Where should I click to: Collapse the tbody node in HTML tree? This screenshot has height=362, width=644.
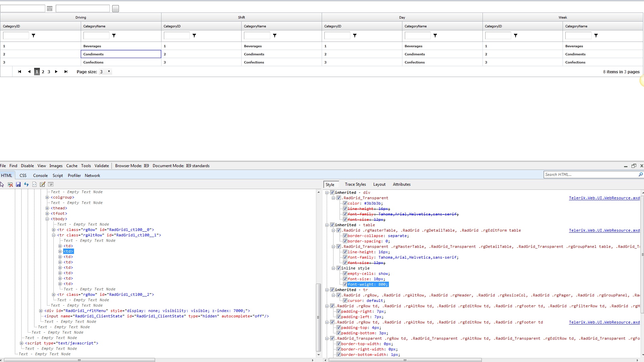(x=47, y=219)
